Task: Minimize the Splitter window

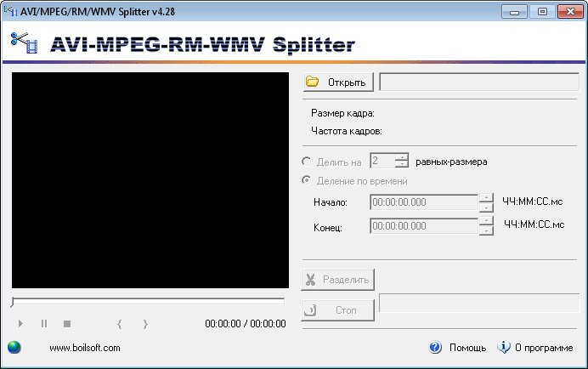Action: tap(515, 12)
